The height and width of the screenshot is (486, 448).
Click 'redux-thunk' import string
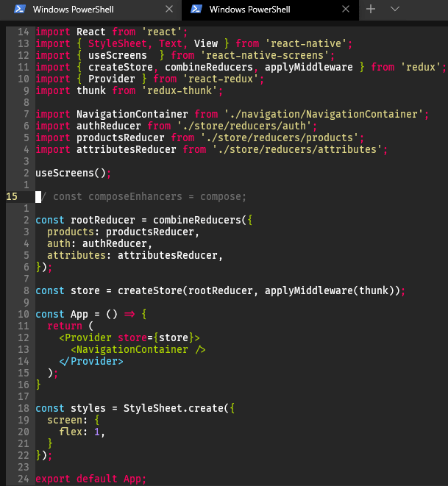pos(179,91)
